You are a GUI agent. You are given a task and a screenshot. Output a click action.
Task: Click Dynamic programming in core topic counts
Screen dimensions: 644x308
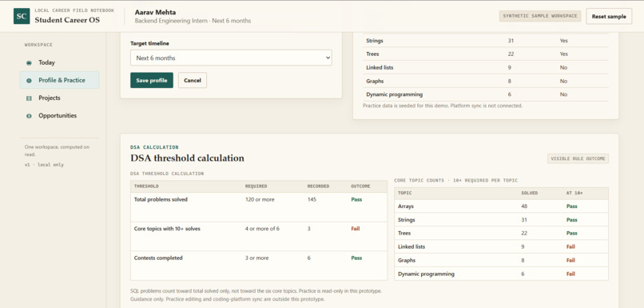pos(426,274)
